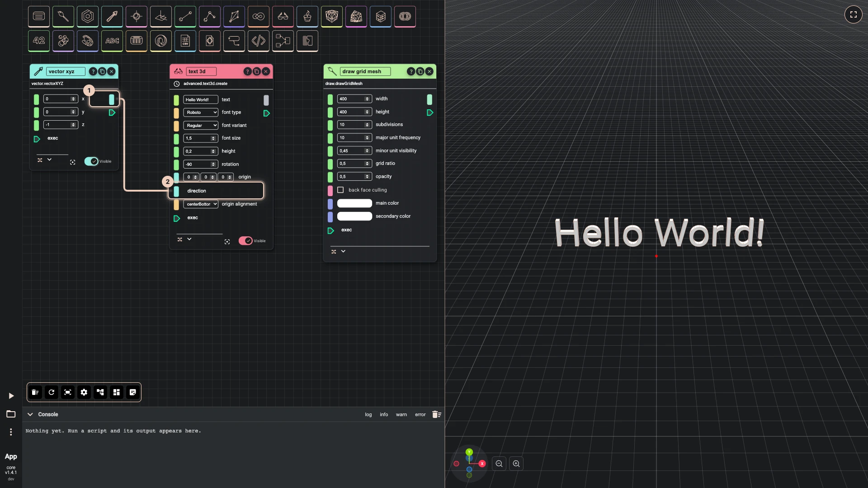The width and height of the screenshot is (868, 488).
Task: Filter console by info
Action: click(x=384, y=414)
